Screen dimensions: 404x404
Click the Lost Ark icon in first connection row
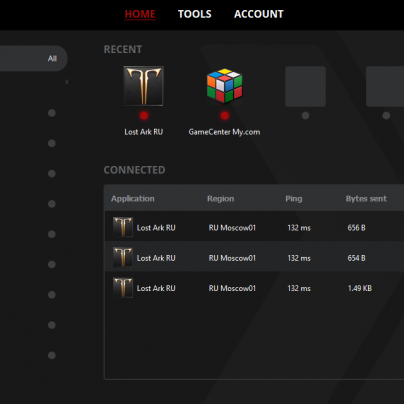(123, 227)
